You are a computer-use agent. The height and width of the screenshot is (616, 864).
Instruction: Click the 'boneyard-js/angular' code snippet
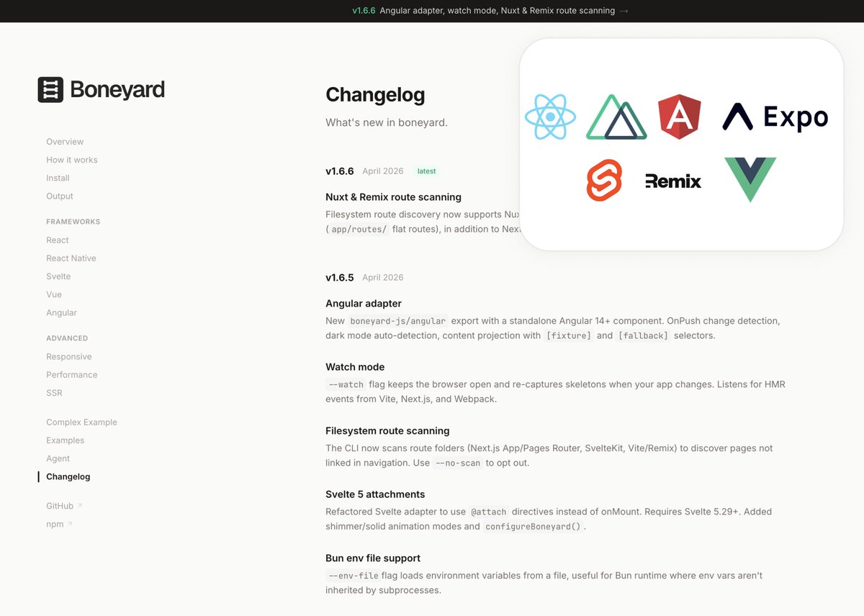[x=398, y=321]
